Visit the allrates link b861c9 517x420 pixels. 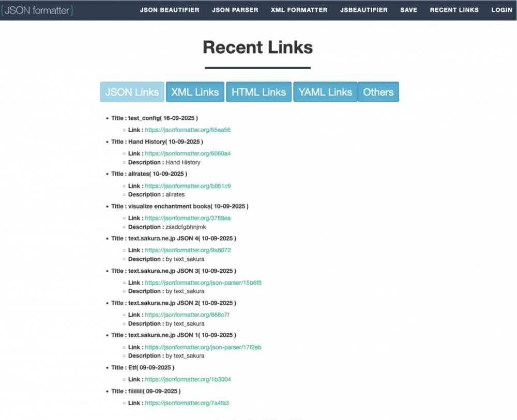click(x=188, y=186)
